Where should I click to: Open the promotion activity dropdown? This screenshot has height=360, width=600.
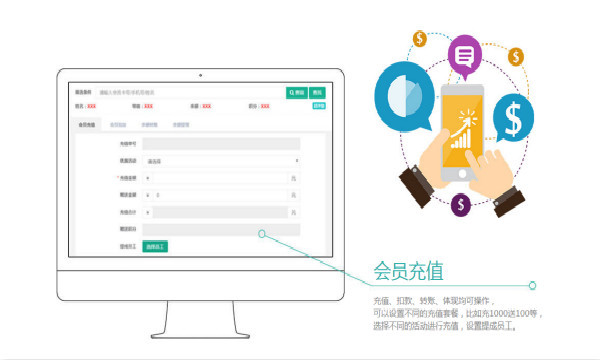coord(221,161)
